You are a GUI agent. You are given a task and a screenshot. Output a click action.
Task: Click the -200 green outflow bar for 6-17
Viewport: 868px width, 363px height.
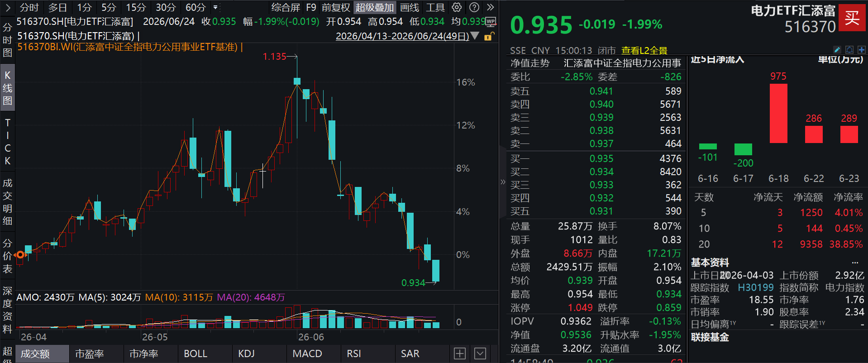[743, 149]
